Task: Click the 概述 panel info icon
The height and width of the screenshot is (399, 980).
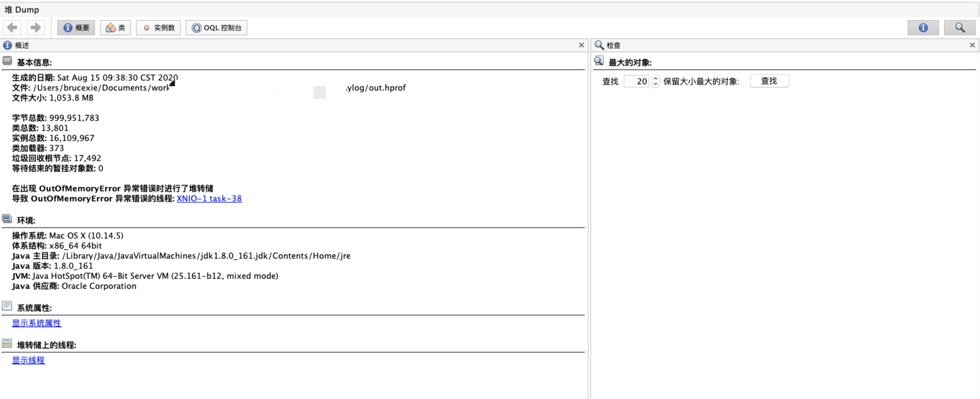Action: 7,45
